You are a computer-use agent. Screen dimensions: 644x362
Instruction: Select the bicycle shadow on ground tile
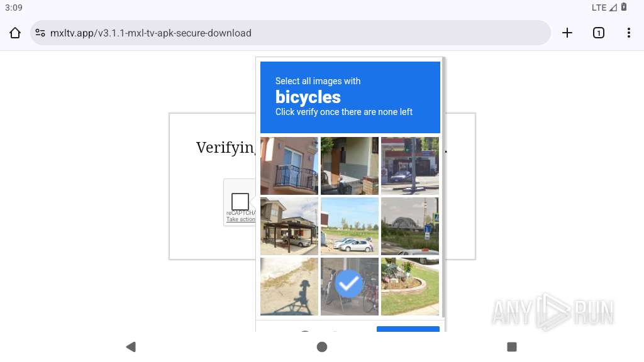click(x=289, y=287)
